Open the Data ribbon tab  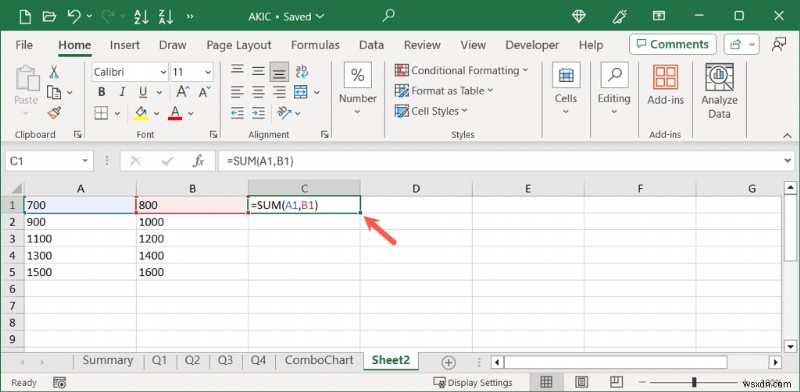coord(371,45)
